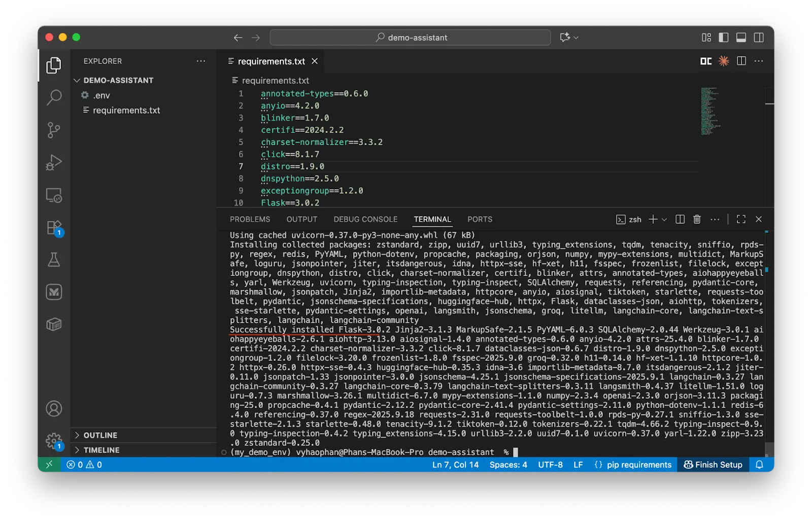Expand the OUTLINE section
The height and width of the screenshot is (522, 812).
(100, 435)
